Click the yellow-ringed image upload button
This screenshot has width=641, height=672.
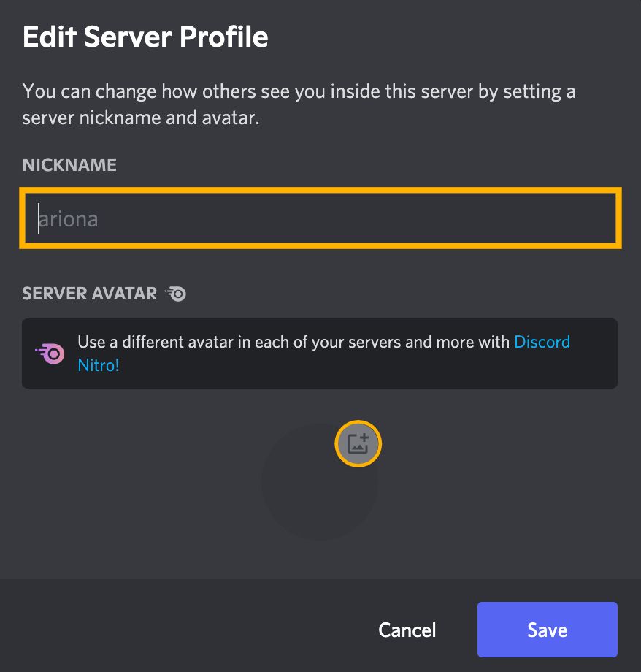(358, 443)
